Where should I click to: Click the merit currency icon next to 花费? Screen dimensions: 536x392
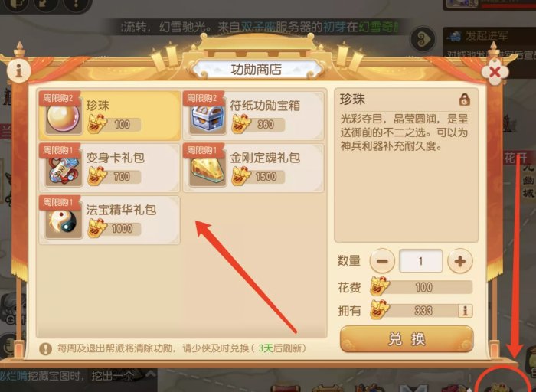(x=380, y=286)
